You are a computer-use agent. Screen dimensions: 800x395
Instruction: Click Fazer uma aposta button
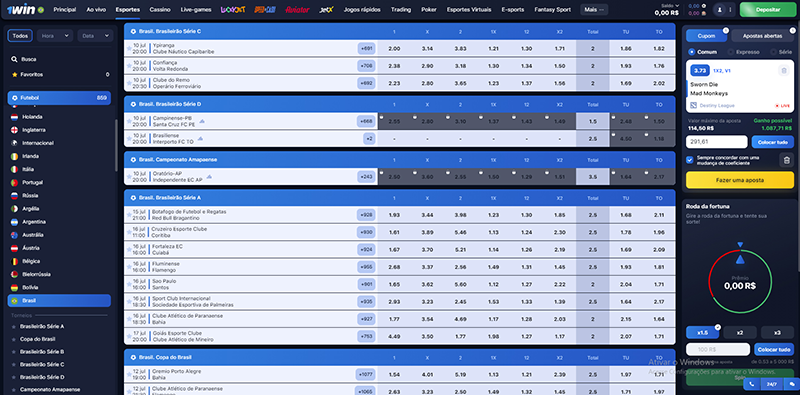pos(740,180)
